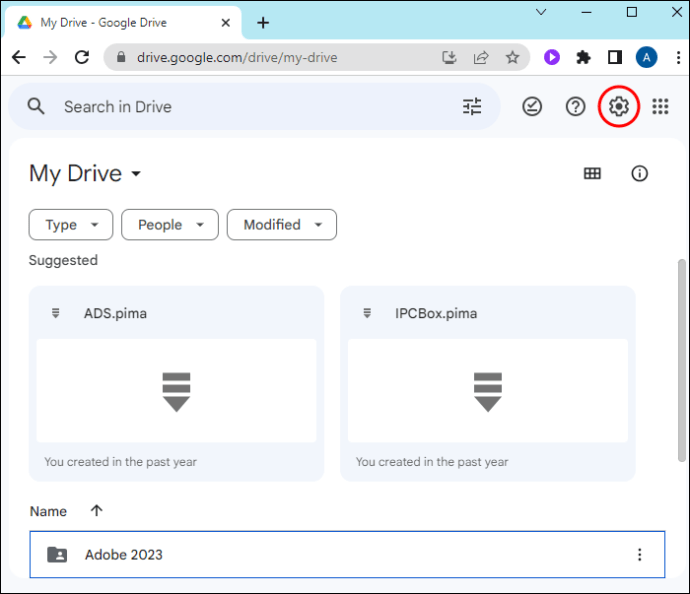
Task: Open the Chrome profile avatar A
Action: [x=646, y=57]
